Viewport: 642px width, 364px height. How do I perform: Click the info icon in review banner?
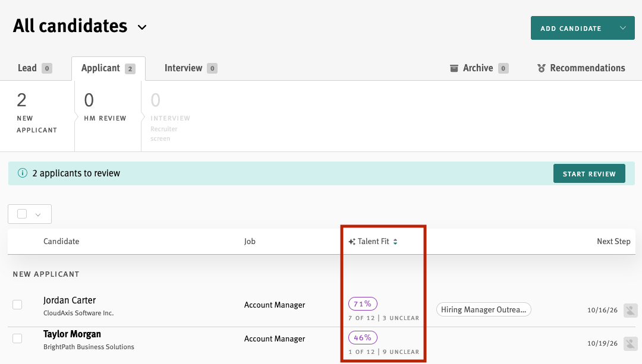pos(23,173)
